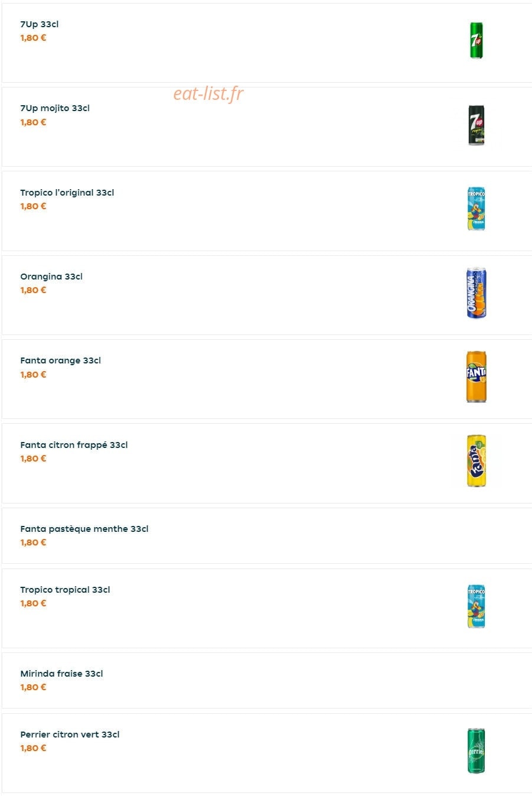Open the 7Up 33cl item title
This screenshot has height=796, width=532.
coord(40,24)
